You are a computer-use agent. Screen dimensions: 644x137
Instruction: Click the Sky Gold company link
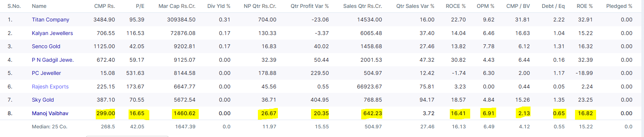(x=43, y=100)
